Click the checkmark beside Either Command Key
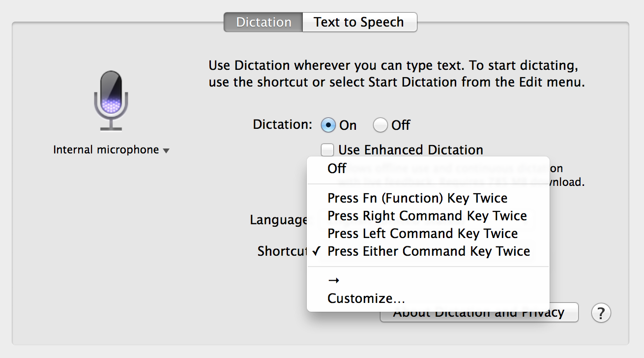 tap(316, 251)
